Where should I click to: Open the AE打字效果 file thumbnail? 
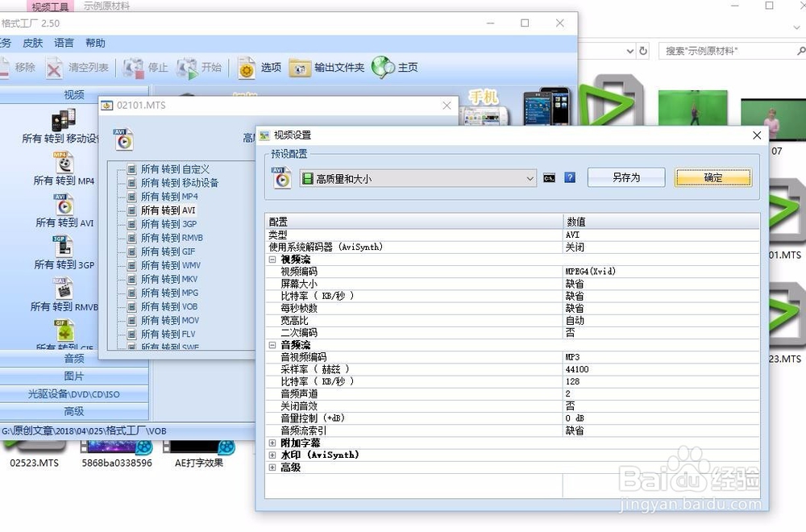pos(199,454)
